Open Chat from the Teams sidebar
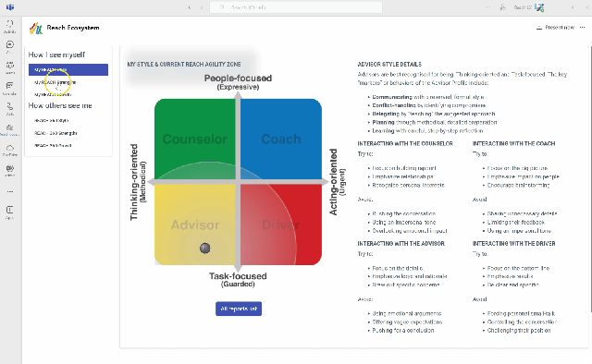The image size is (592, 364). [10, 47]
